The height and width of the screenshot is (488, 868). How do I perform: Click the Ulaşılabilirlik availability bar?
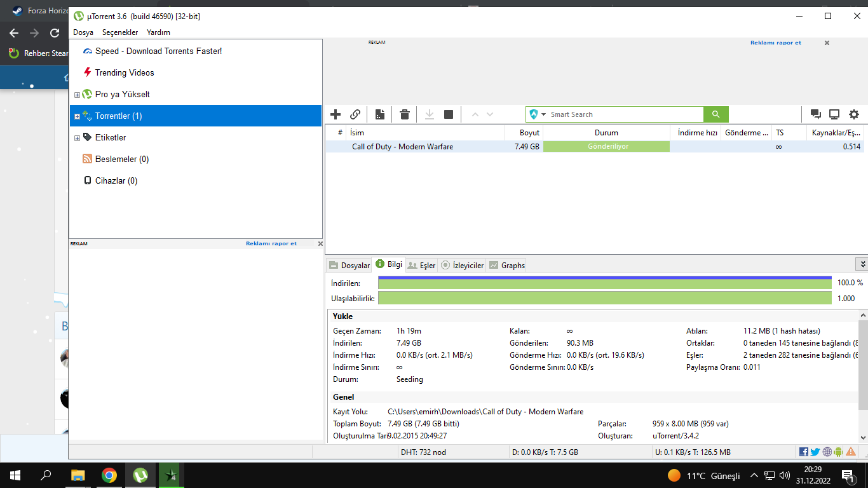[x=605, y=298]
